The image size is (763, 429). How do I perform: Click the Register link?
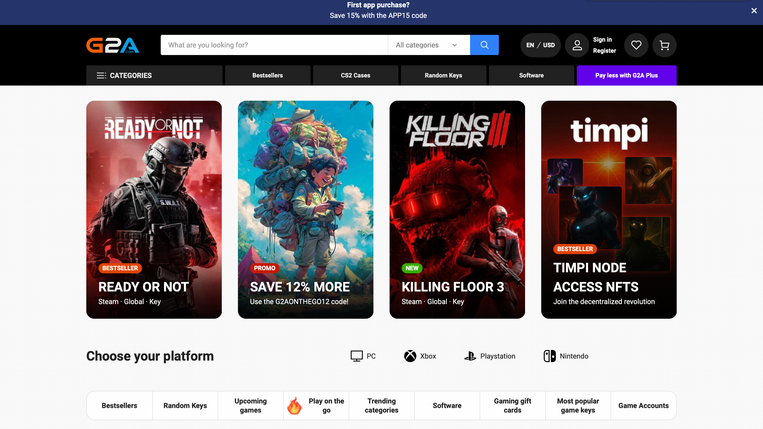point(604,51)
